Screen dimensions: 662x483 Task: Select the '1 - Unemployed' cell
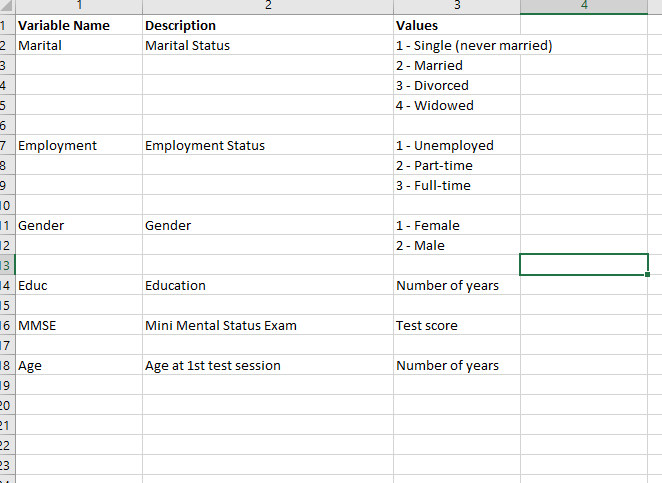457,145
